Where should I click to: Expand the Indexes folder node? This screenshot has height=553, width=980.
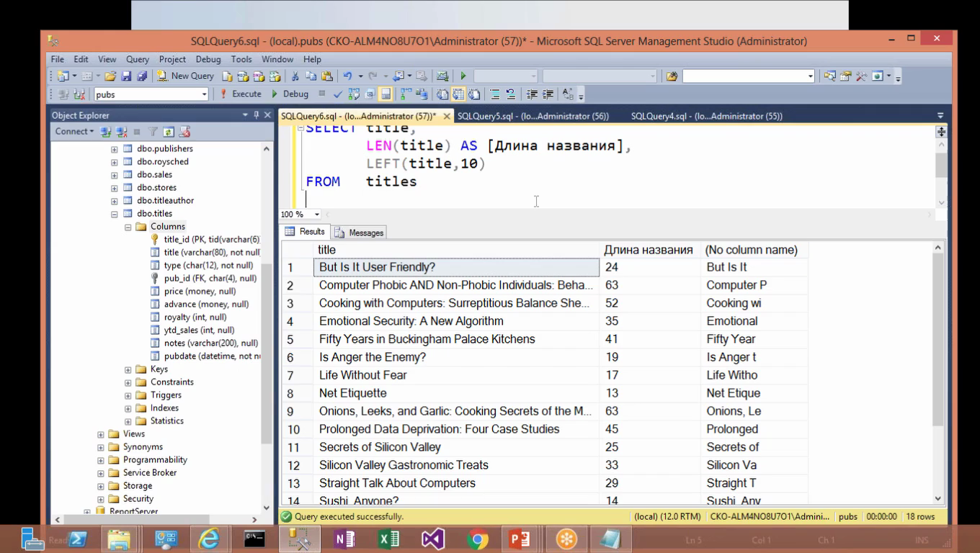pos(128,408)
